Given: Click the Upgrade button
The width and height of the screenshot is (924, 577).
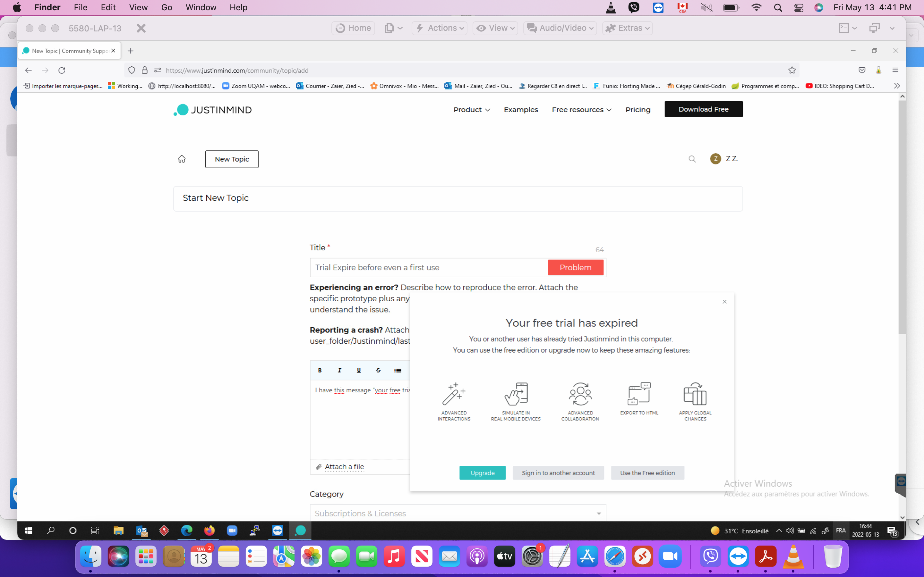Looking at the screenshot, I should pos(482,473).
